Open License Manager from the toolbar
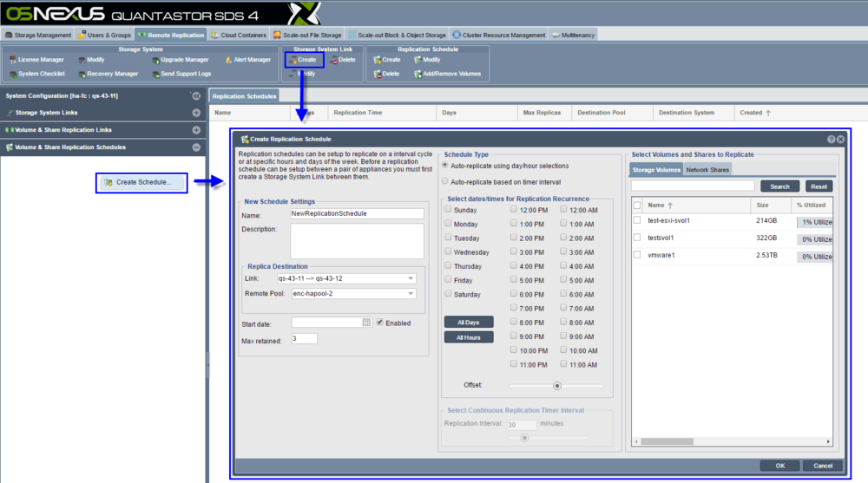 (x=36, y=60)
